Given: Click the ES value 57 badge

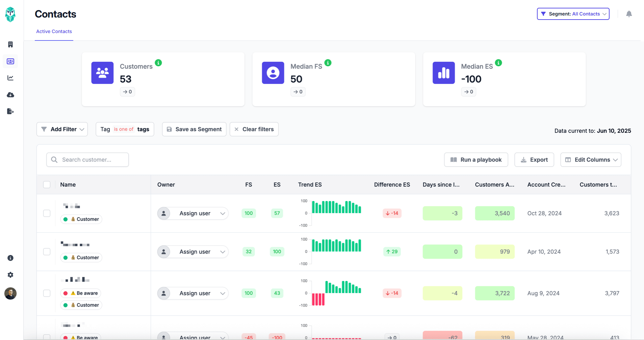Looking at the screenshot, I should click(x=277, y=213).
